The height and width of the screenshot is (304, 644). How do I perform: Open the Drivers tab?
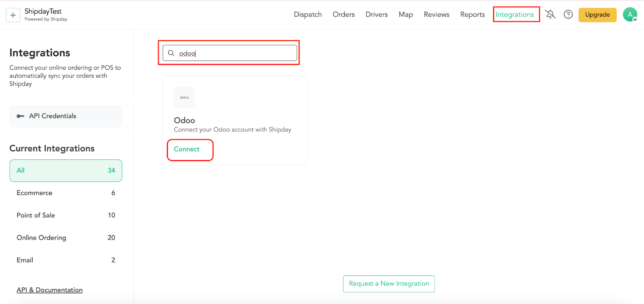coord(376,14)
